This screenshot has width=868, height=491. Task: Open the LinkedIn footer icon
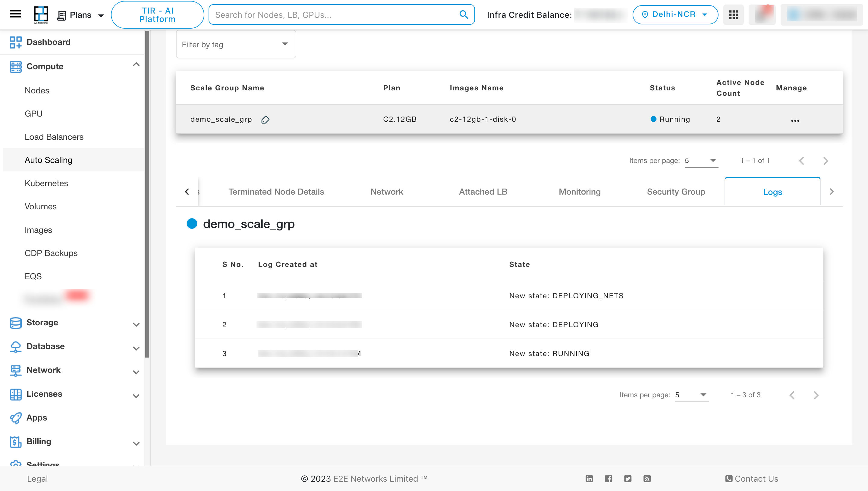click(x=589, y=479)
